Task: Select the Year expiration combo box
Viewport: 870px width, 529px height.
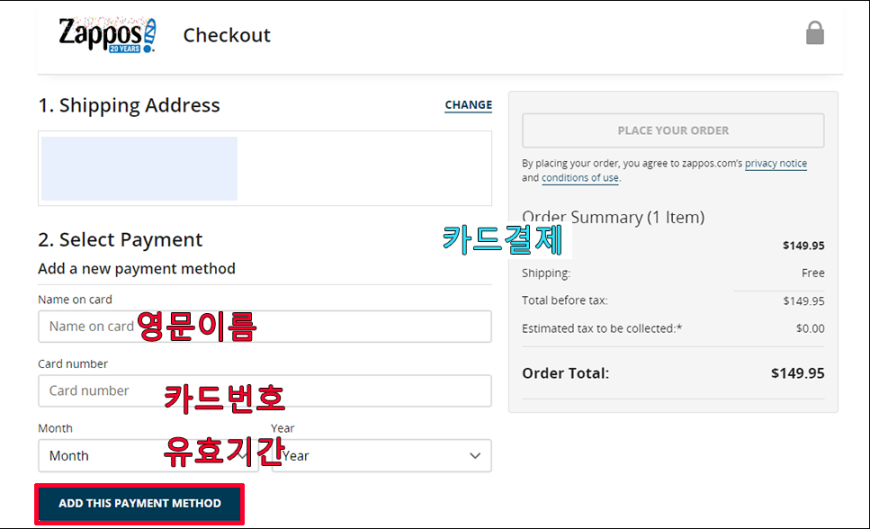Action: (382, 456)
